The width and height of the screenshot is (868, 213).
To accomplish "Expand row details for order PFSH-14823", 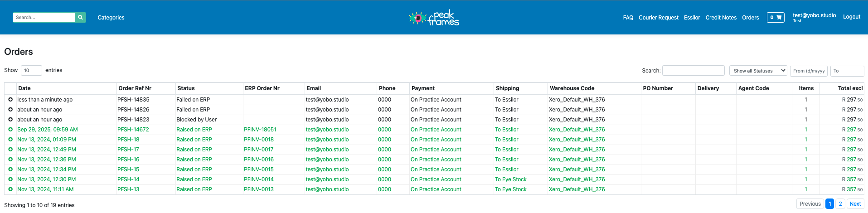I will point(10,120).
